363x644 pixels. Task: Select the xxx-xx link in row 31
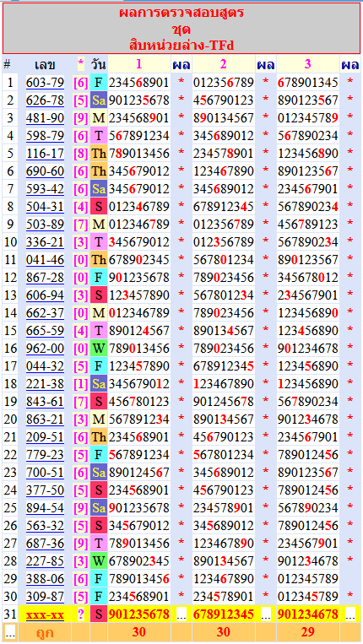coord(46,614)
